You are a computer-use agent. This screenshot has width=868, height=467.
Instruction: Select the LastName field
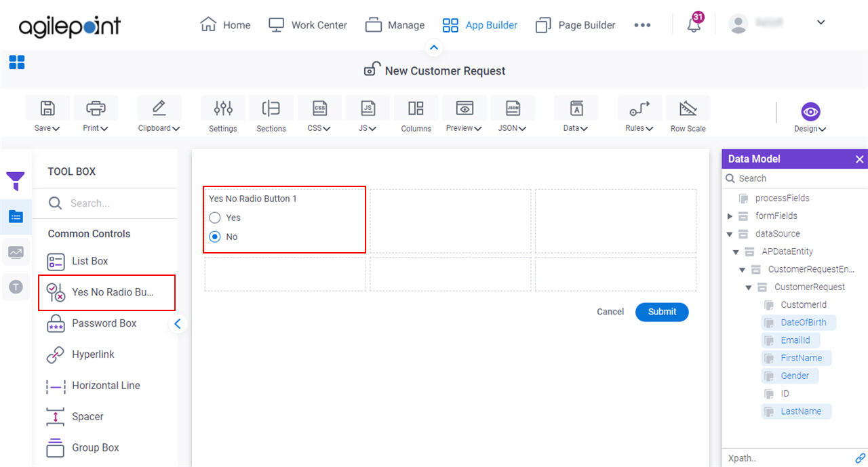click(795, 411)
